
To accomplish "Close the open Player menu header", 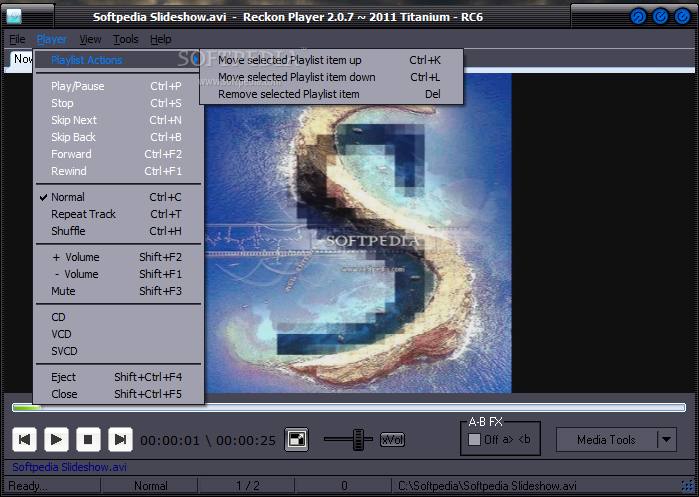I will (x=52, y=39).
